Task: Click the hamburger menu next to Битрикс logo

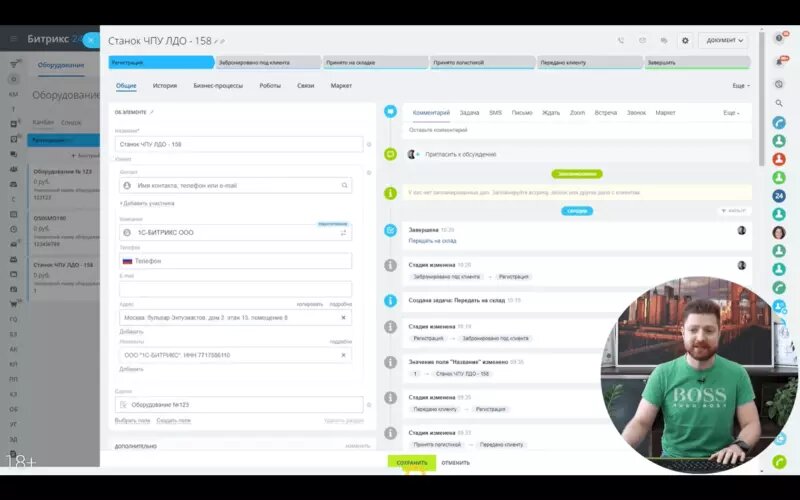Action: (13, 39)
